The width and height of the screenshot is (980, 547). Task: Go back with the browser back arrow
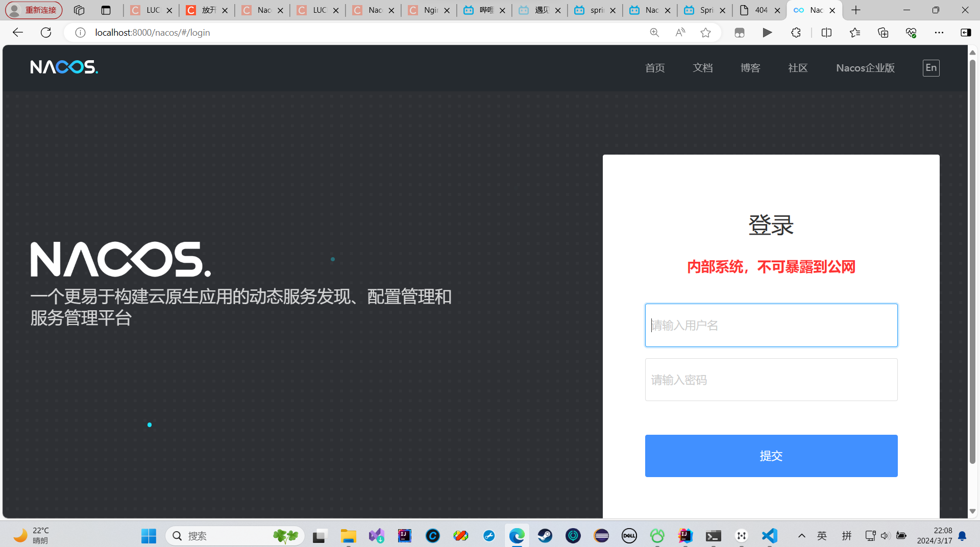pos(18,33)
